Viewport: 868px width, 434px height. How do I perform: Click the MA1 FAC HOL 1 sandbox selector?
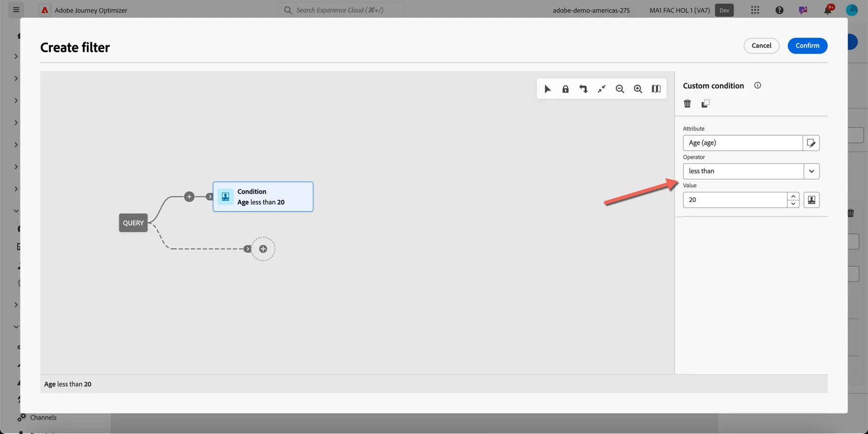click(679, 10)
